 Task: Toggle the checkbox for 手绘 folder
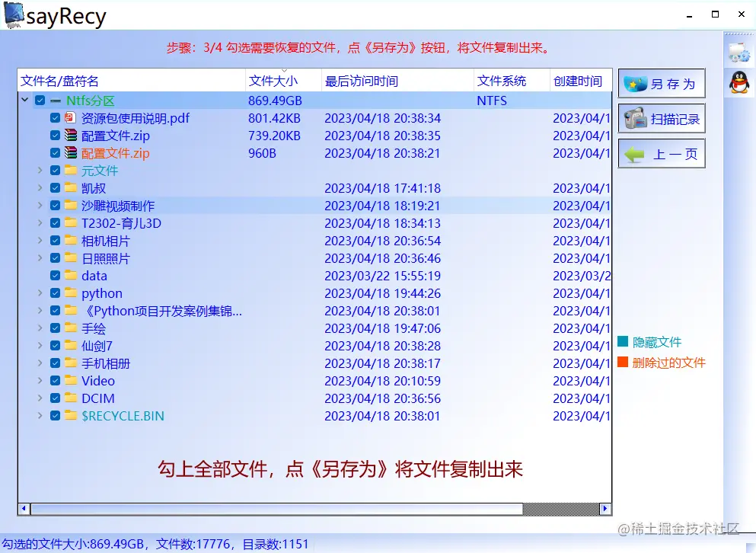[55, 328]
